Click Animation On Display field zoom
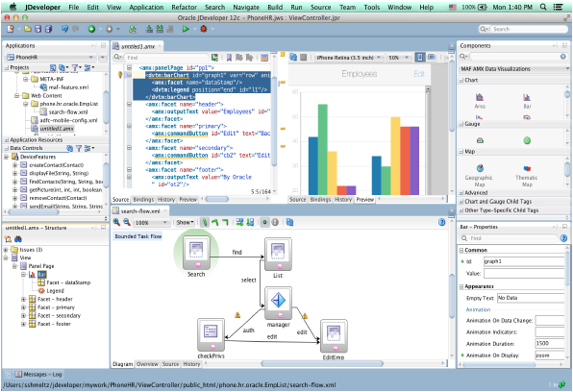The height and width of the screenshot is (392, 573). pos(550,355)
